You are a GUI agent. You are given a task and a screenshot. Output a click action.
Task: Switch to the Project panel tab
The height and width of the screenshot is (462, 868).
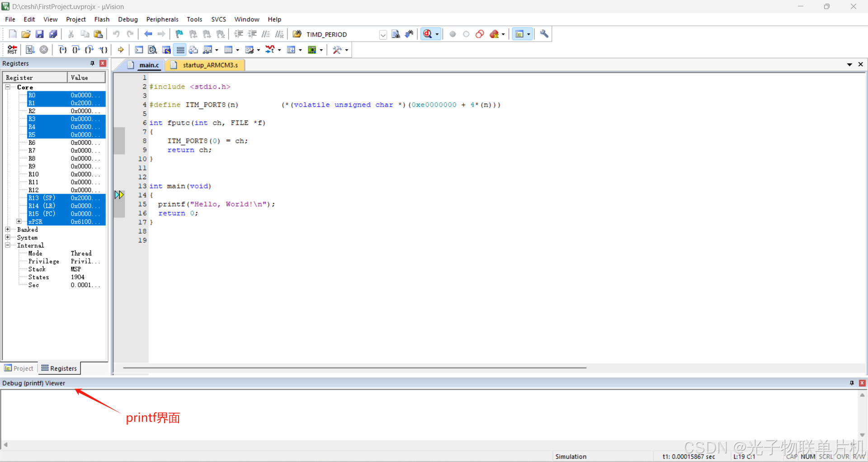[19, 368]
